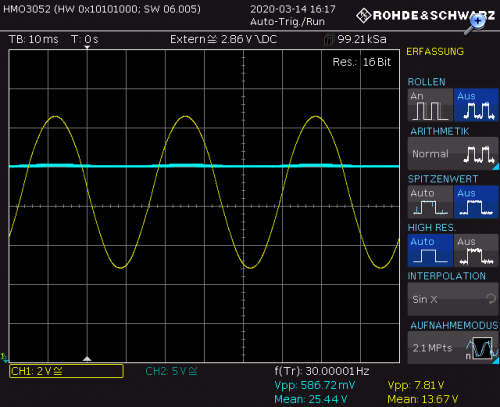Viewport: 500px width, 407px height.
Task: Set ROLLEN mode to Aus
Action: pyautogui.click(x=476, y=105)
